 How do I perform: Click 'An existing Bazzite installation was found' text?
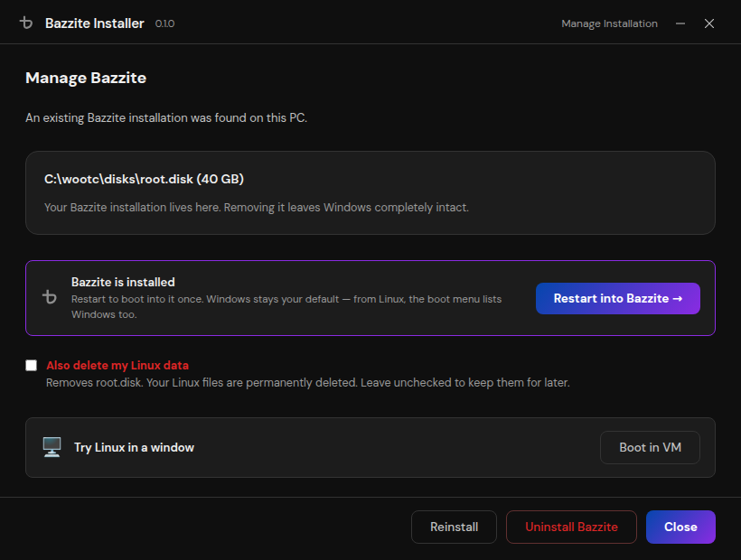click(x=166, y=117)
